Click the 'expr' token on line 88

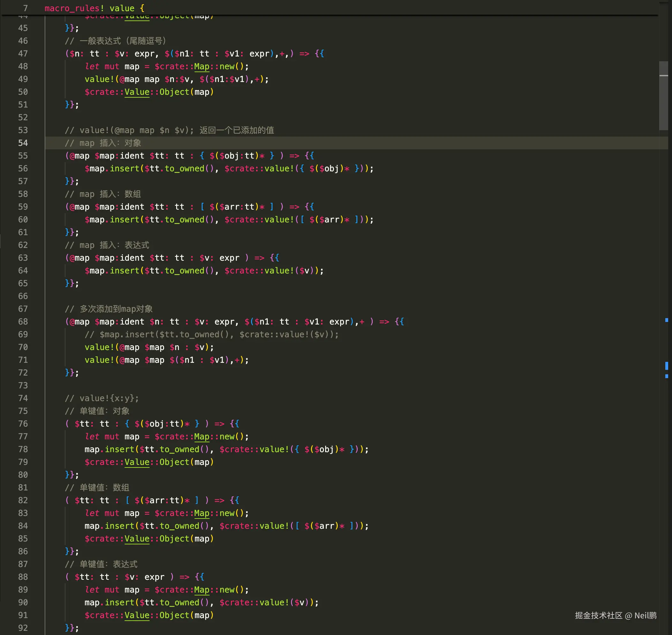pos(154,577)
